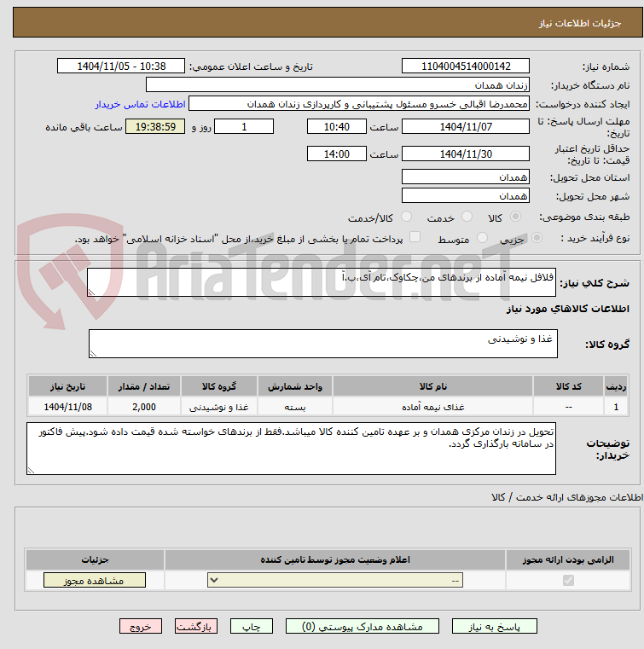Click the quantity cell 2,000
The width and height of the screenshot is (644, 649).
tap(144, 407)
